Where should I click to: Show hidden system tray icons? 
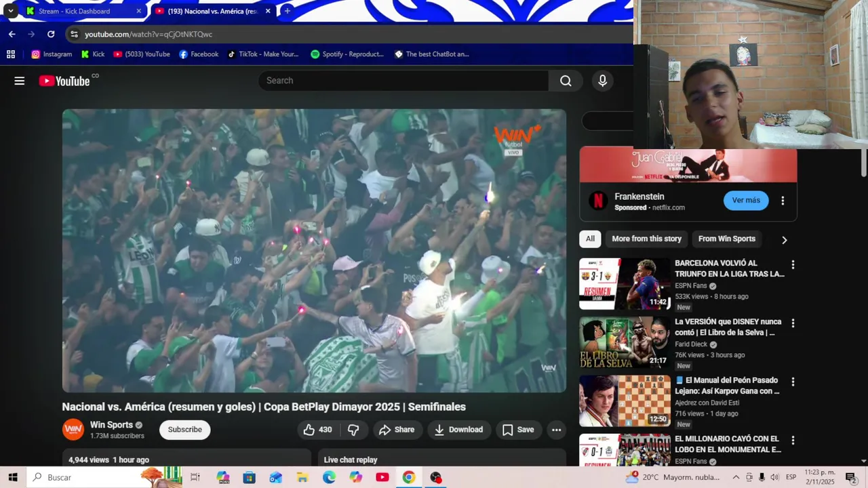click(736, 477)
